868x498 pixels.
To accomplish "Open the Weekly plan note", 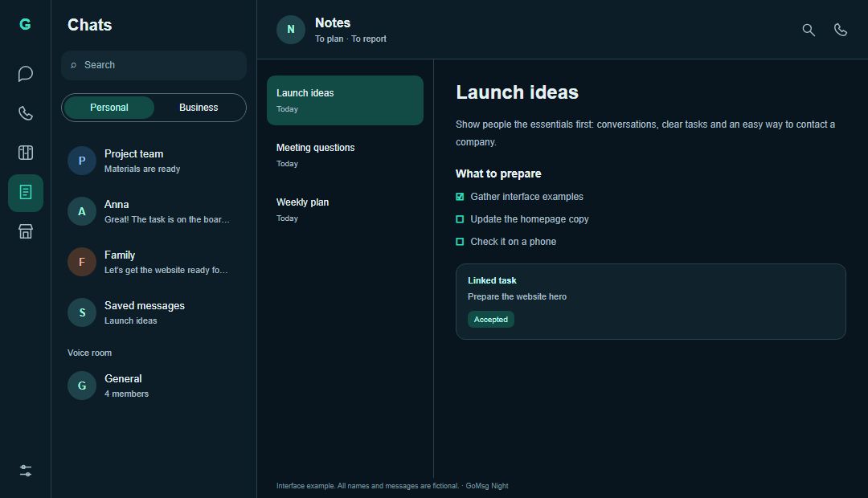I will coord(345,210).
